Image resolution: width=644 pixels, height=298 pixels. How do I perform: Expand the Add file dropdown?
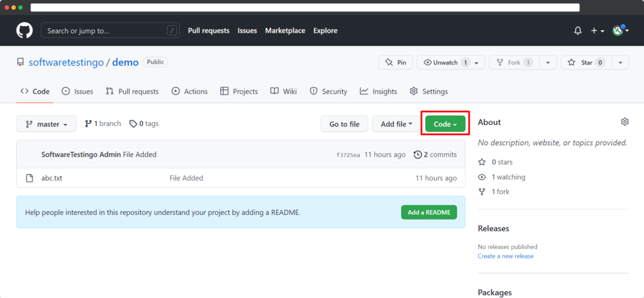point(397,124)
